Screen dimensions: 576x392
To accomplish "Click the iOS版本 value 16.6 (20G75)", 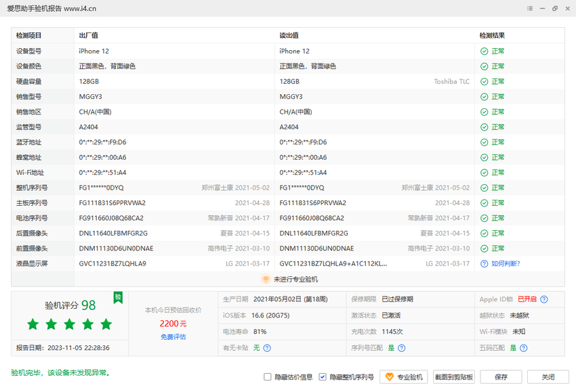I will tap(270, 315).
